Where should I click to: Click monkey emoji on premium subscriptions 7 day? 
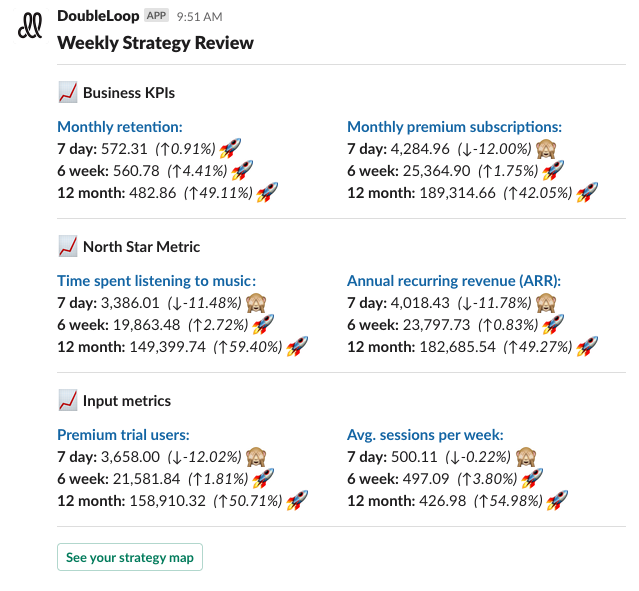click(x=546, y=149)
